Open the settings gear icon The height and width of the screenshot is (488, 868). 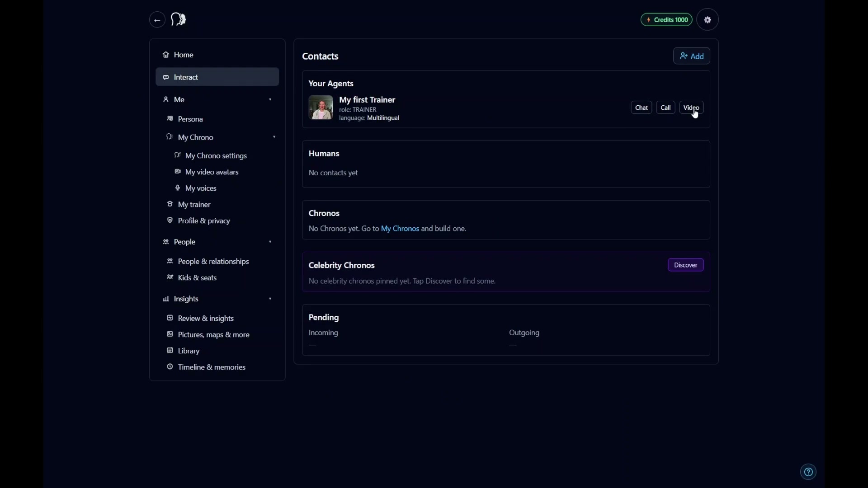point(708,20)
